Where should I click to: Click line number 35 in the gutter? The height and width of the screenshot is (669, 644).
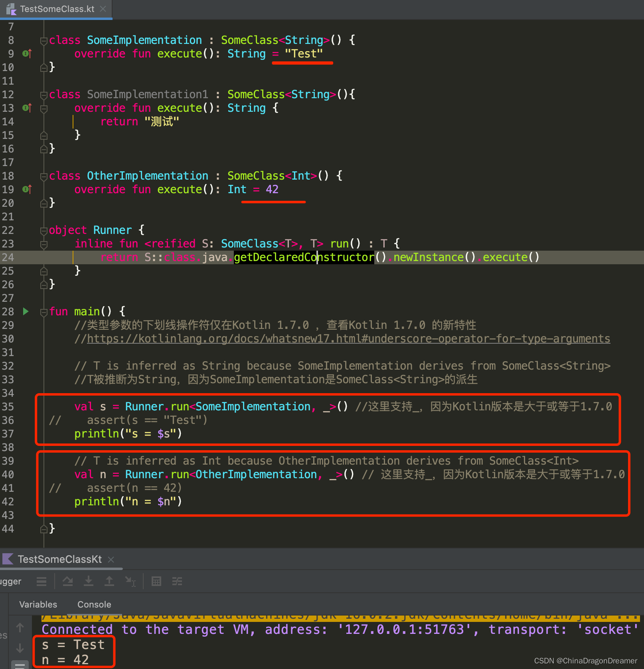[8, 406]
